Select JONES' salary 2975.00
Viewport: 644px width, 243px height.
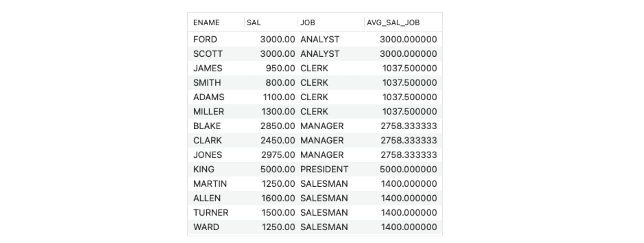278,155
